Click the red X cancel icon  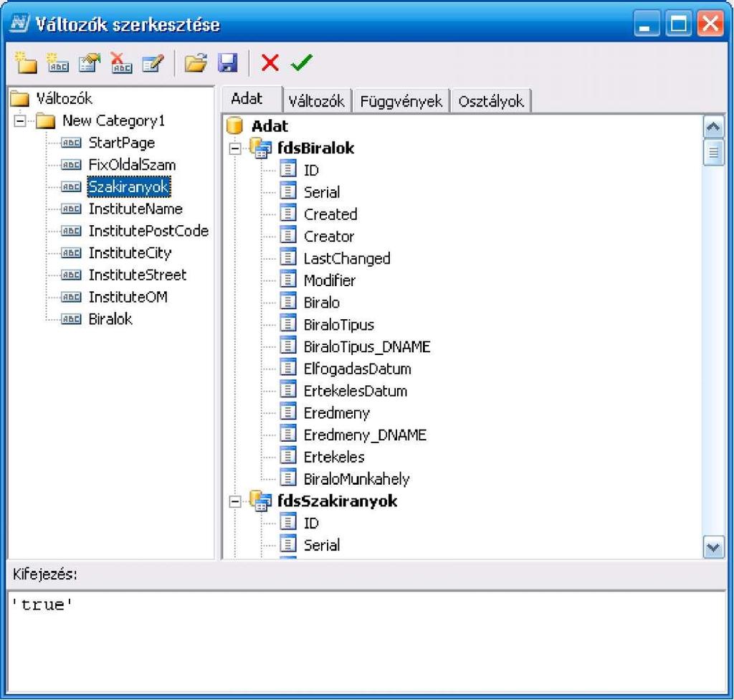coord(270,62)
